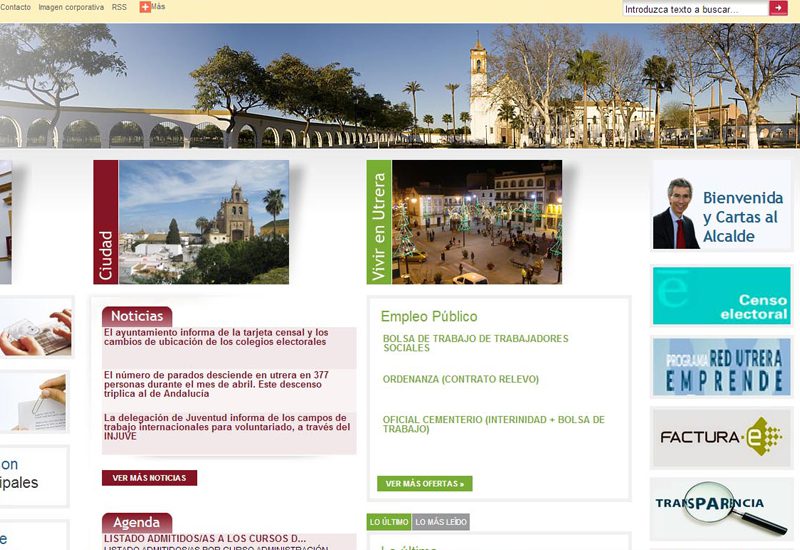800x550 pixels.
Task: Open the Ciudad photo banner
Action: click(191, 222)
